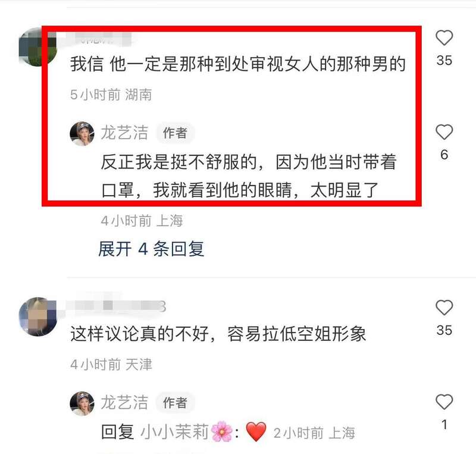Click the 作者 badge on the first reply
The height and width of the screenshot is (454, 476).
coord(175,133)
